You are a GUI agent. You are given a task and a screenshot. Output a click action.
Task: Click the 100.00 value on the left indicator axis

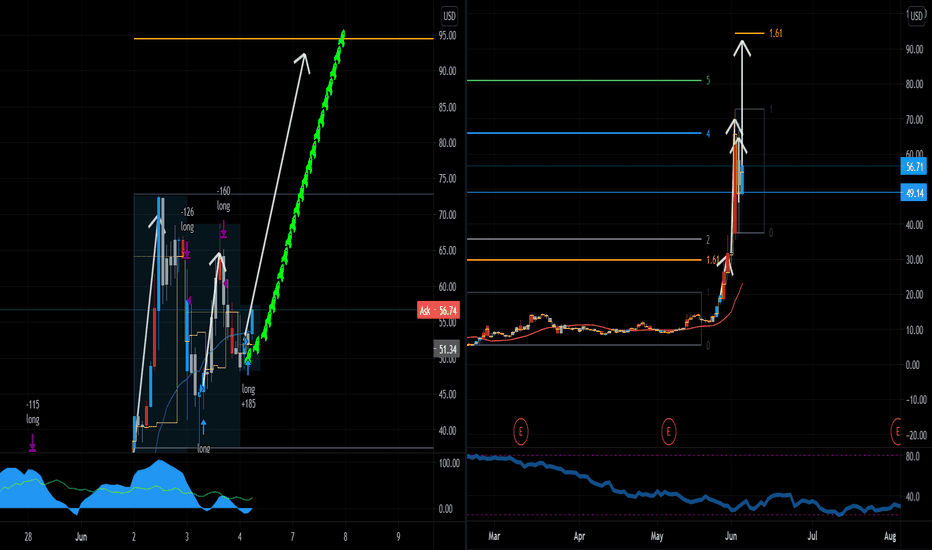click(449, 463)
